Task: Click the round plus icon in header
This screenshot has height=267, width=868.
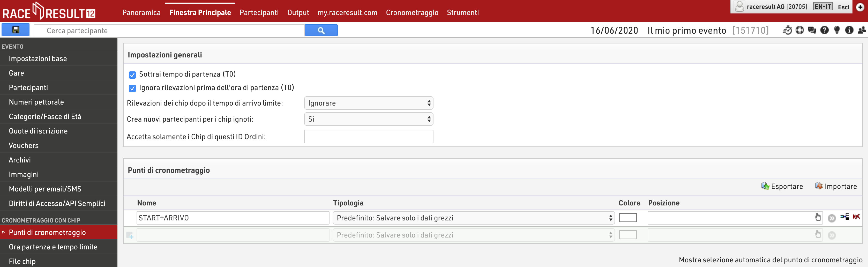Action: point(860,7)
